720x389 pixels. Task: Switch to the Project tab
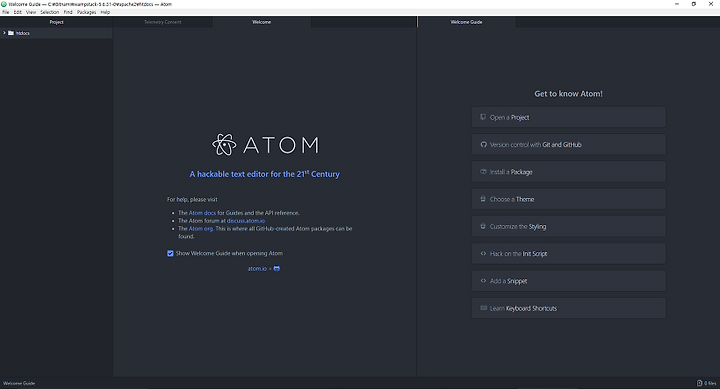[x=56, y=22]
